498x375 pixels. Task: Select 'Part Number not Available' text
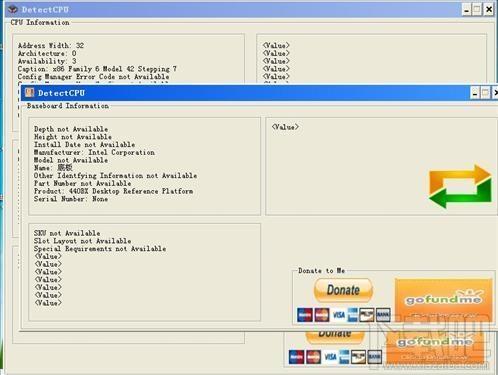tap(82, 183)
